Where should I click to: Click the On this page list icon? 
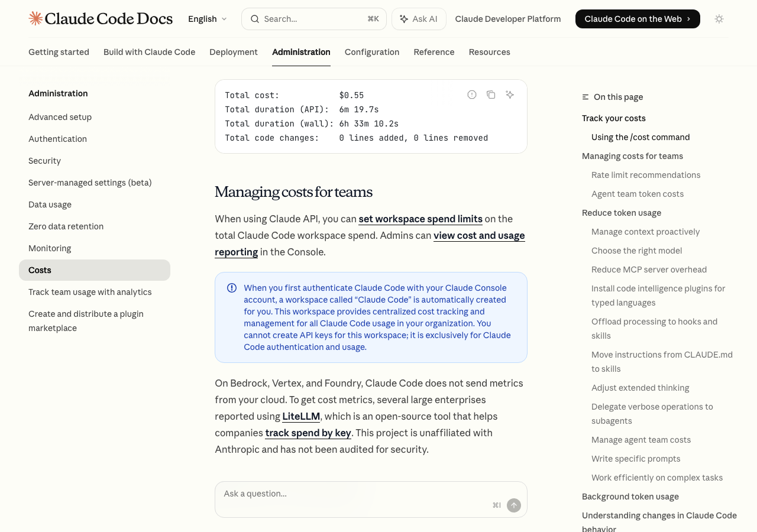(x=585, y=97)
